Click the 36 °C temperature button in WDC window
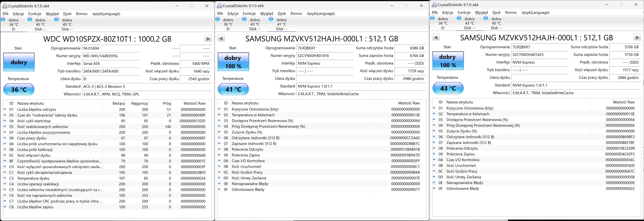 19,89
